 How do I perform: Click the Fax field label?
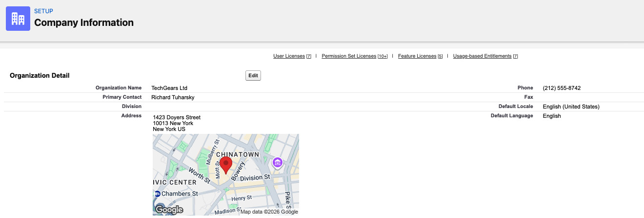pyautogui.click(x=528, y=97)
